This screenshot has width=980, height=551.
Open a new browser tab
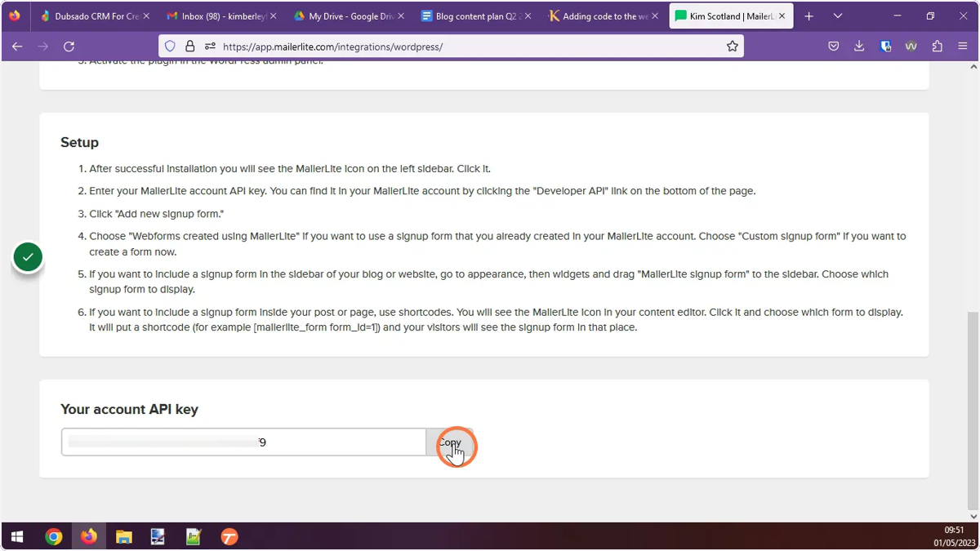pos(809,16)
